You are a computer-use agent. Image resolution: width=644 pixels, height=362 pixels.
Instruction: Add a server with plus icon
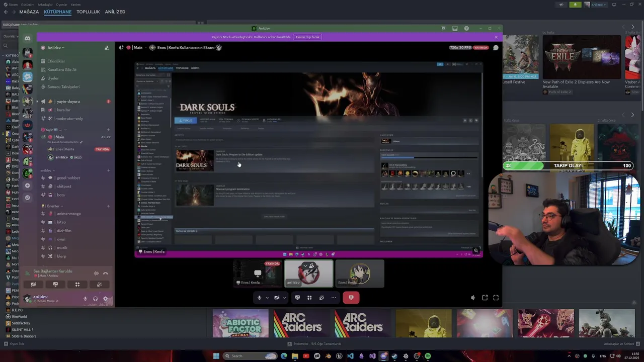tap(28, 186)
